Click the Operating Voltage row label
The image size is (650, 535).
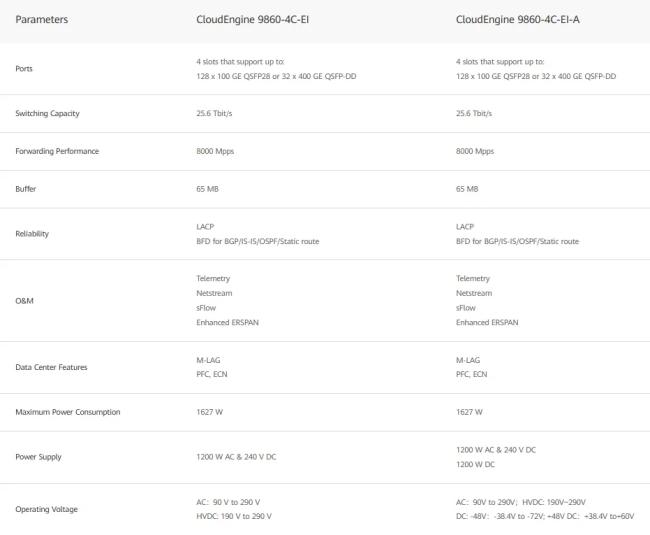point(45,509)
